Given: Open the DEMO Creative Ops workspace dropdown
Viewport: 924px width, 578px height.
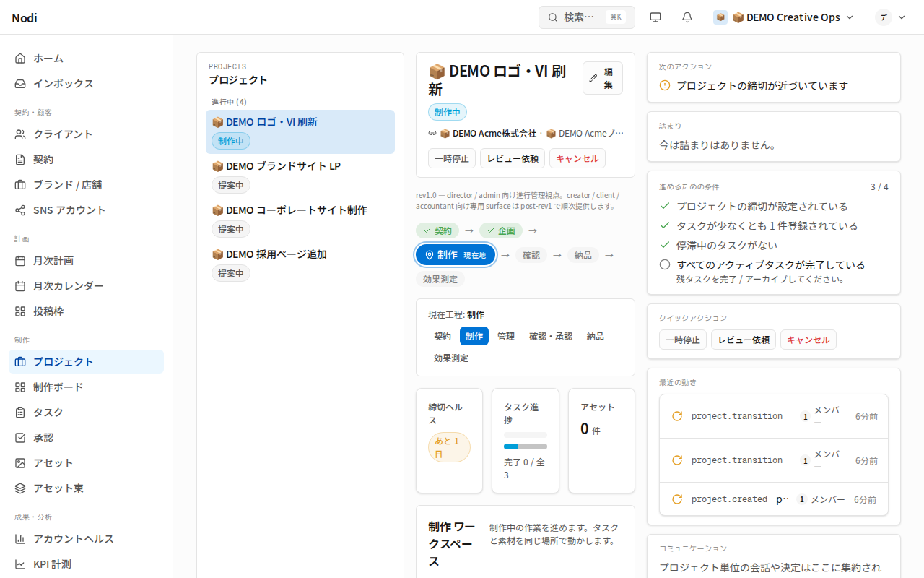Looking at the screenshot, I should (x=784, y=17).
